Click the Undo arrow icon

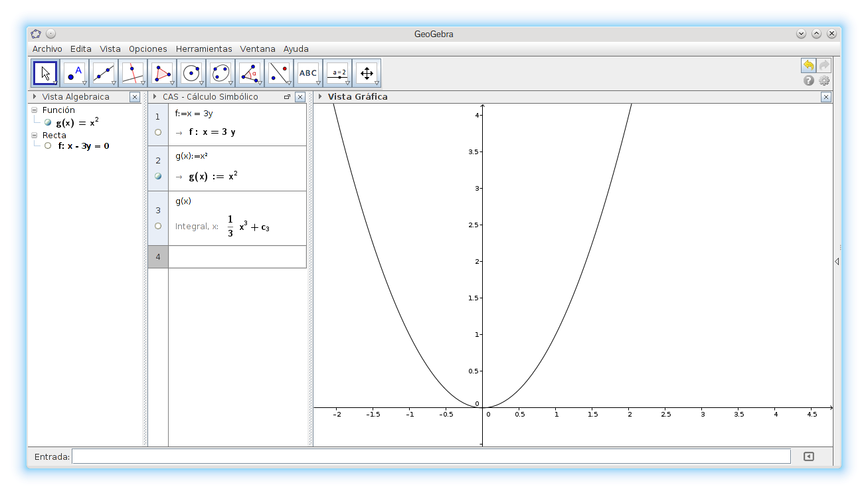pos(808,65)
